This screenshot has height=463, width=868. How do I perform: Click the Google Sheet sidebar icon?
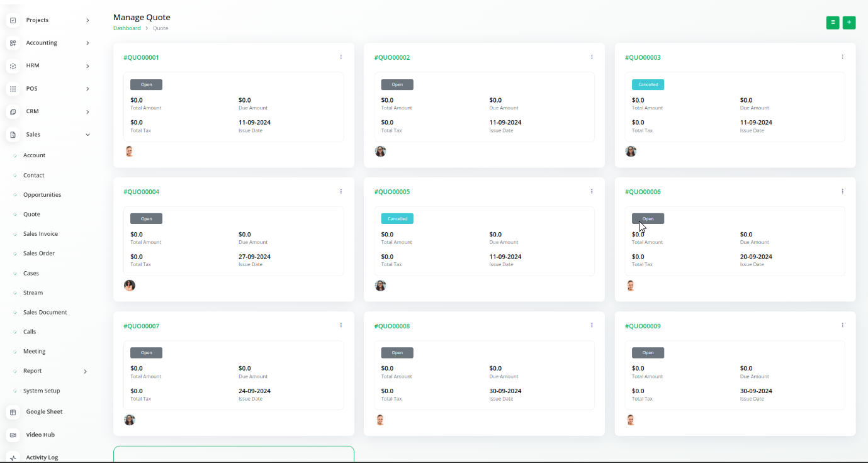click(x=13, y=412)
